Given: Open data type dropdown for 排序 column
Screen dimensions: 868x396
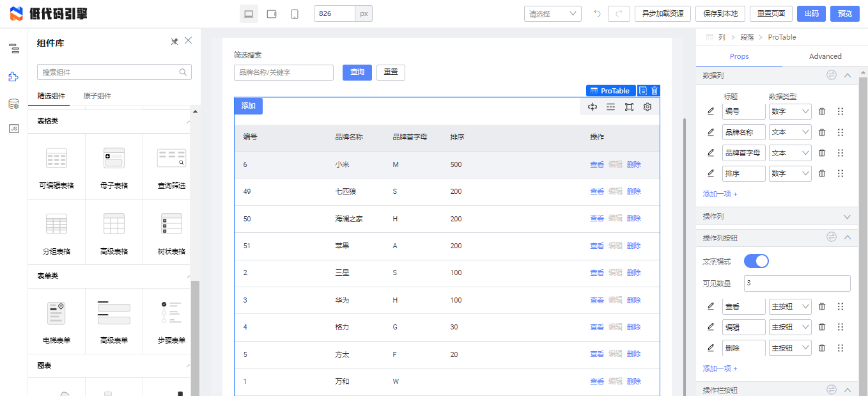Looking at the screenshot, I should pos(790,173).
